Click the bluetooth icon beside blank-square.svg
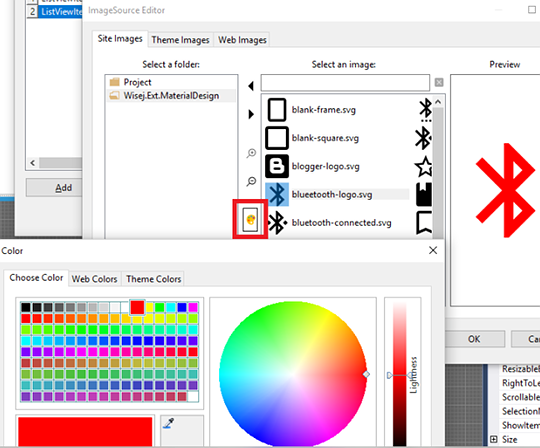Screen dimensions: 540x448 tap(424, 138)
